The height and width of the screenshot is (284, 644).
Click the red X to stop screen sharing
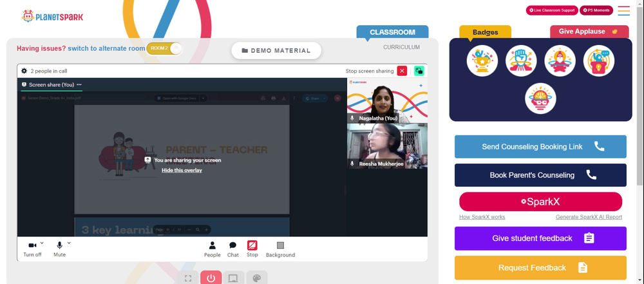402,71
